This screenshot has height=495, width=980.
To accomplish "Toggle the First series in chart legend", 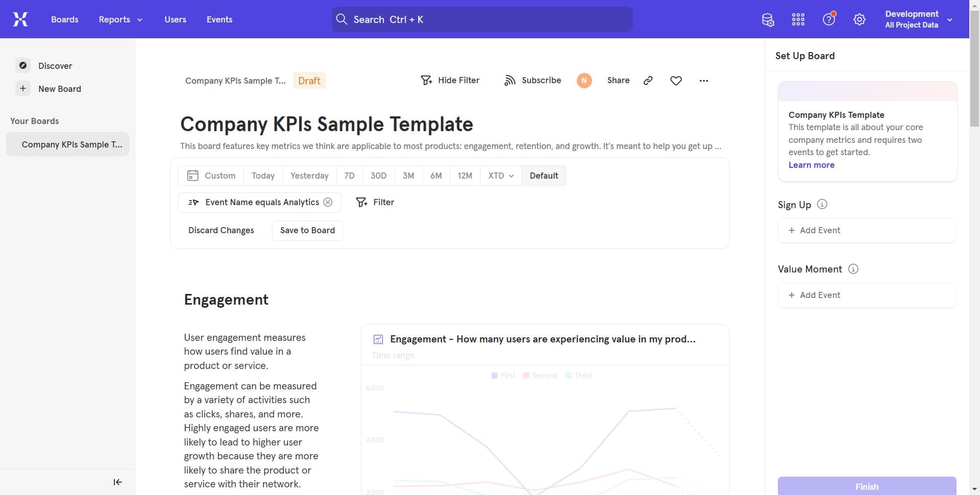I will (x=503, y=376).
